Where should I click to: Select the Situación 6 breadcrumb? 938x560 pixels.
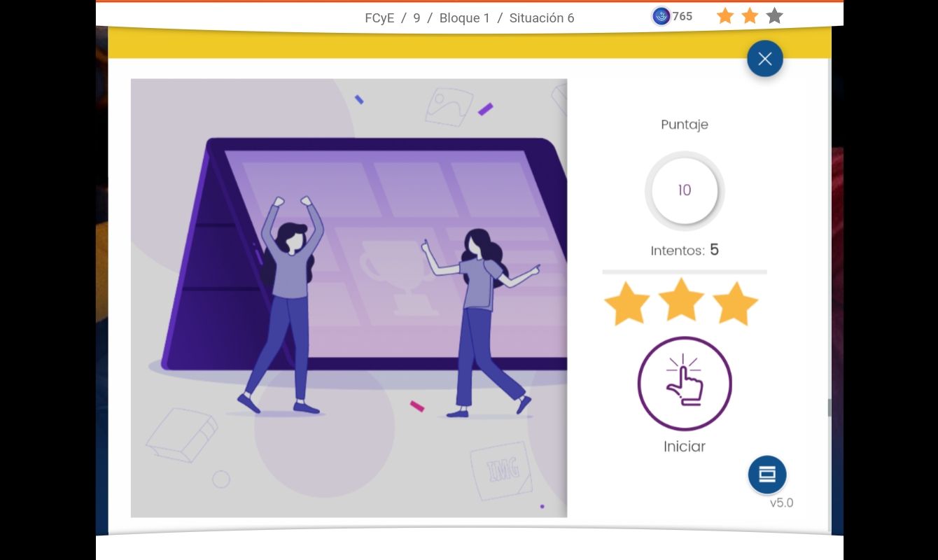tap(541, 18)
